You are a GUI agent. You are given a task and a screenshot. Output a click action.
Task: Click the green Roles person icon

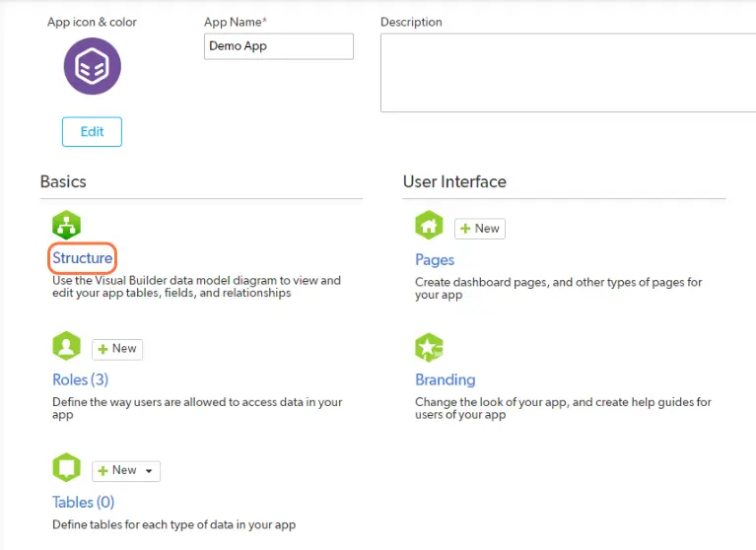tap(66, 346)
